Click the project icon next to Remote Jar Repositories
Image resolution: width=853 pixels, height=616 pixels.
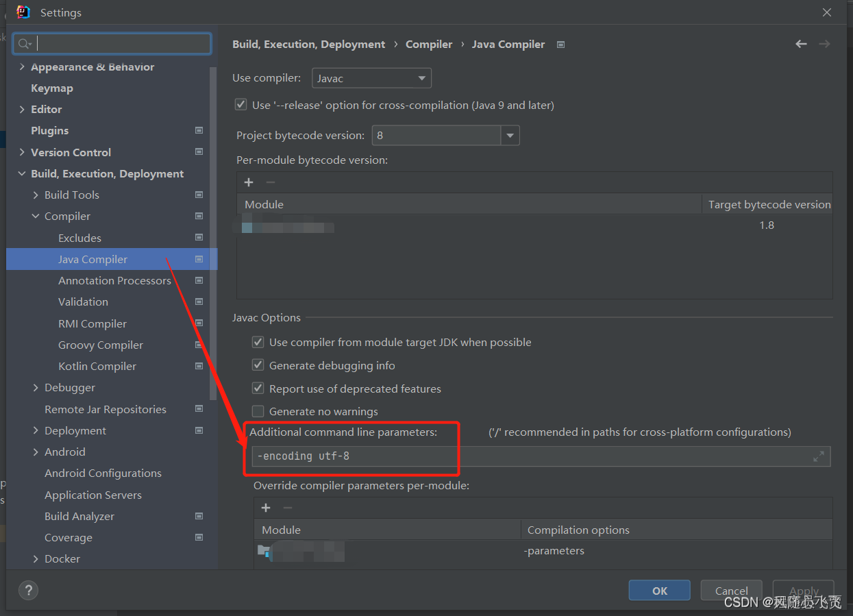point(199,408)
